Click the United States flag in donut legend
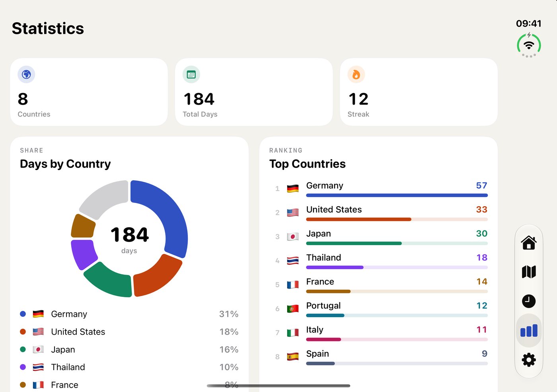Image resolution: width=557 pixels, height=392 pixels. [38, 332]
